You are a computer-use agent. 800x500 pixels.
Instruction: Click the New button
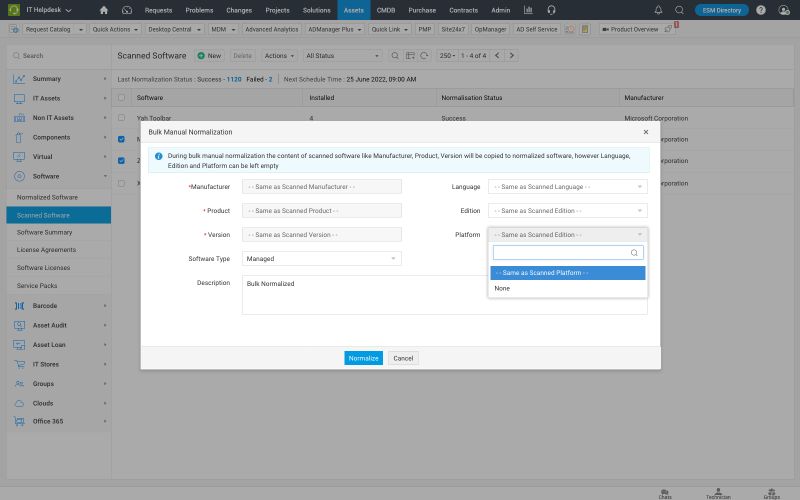click(210, 56)
